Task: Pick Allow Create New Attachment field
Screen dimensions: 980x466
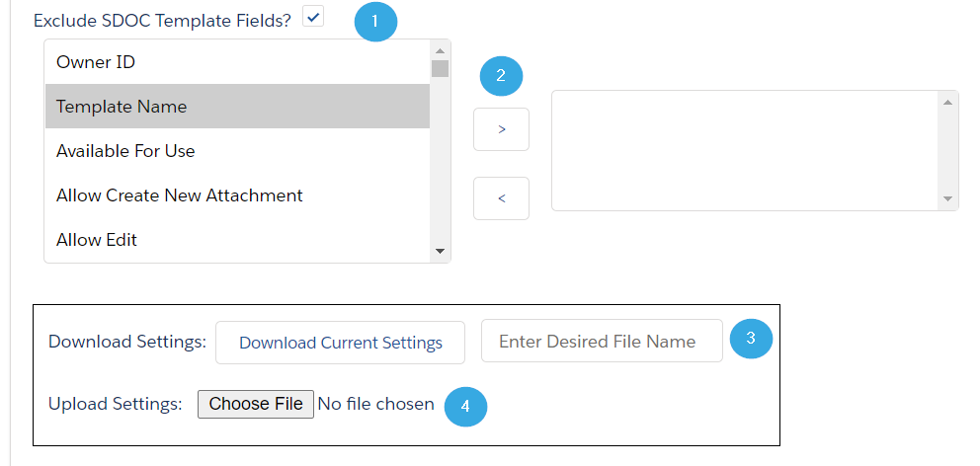Action: pyautogui.click(x=237, y=195)
